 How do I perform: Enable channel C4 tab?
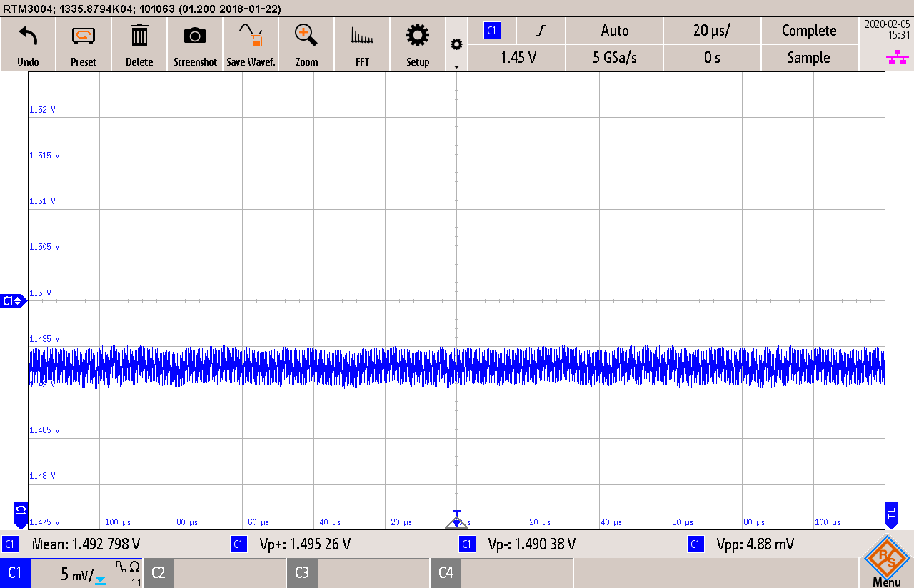[446, 573]
